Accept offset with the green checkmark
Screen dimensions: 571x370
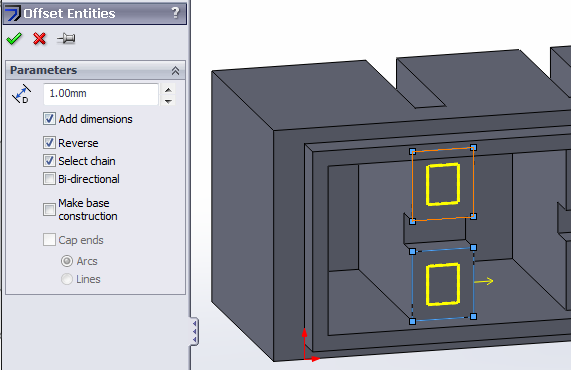coord(14,38)
